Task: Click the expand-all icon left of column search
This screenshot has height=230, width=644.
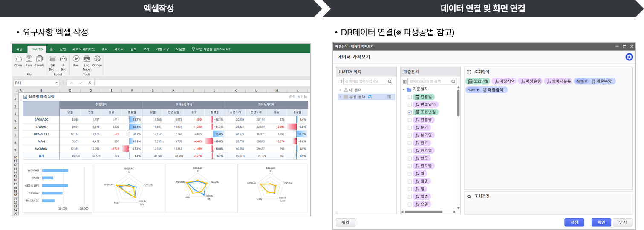Action: click(404, 81)
